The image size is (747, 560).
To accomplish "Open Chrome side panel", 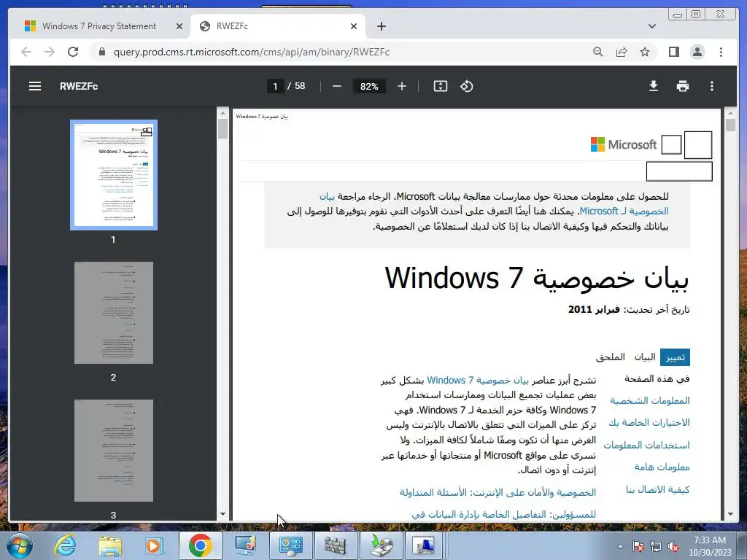I will pos(673,52).
